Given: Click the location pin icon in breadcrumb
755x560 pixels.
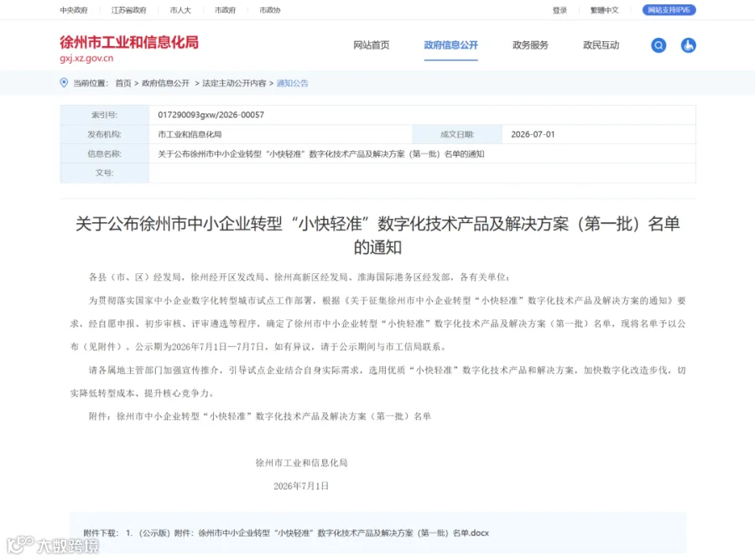Looking at the screenshot, I should pos(64,83).
